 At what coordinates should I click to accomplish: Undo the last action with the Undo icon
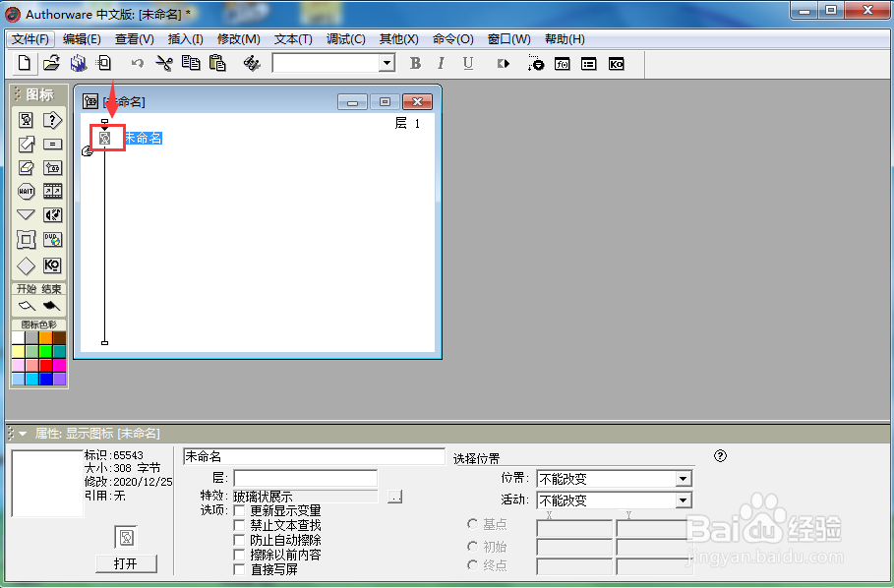(138, 63)
